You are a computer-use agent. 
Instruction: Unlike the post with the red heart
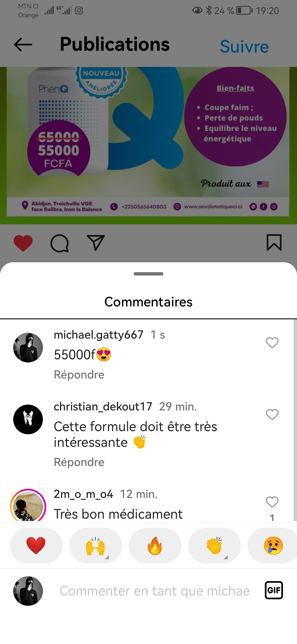23,243
